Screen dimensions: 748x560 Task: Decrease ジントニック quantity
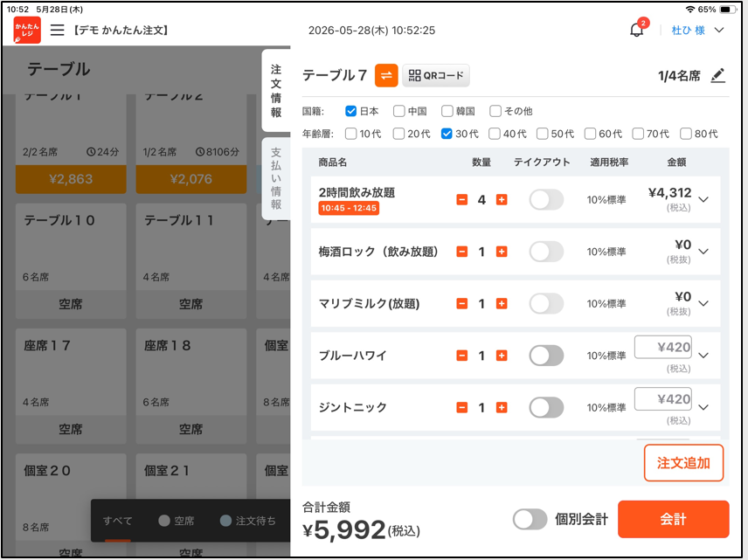(x=461, y=407)
